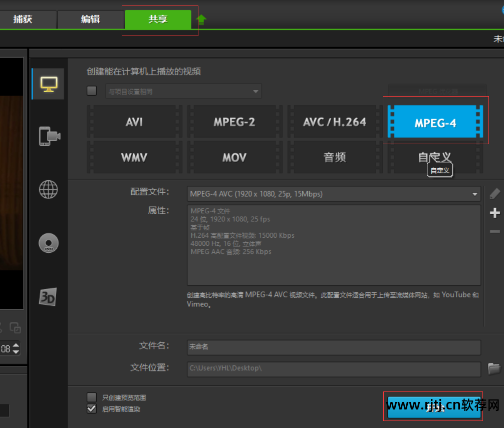
Task: Choose the WMV output format
Action: [x=133, y=157]
